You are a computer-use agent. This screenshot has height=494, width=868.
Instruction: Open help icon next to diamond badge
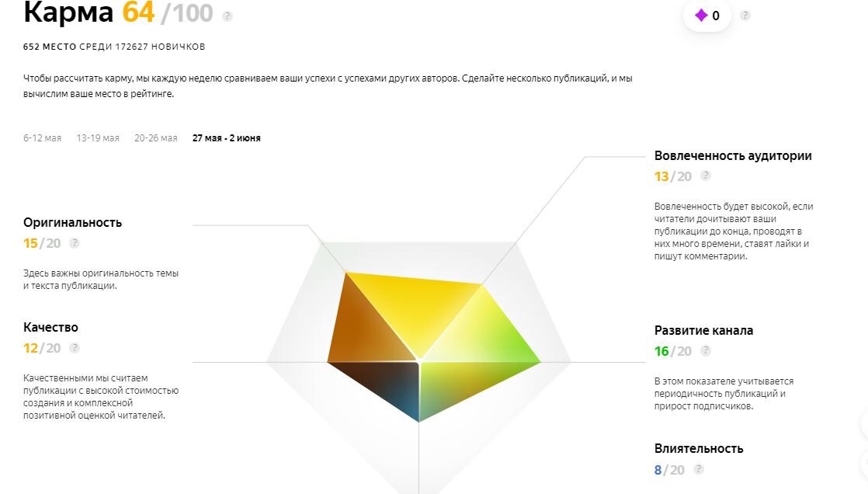(745, 16)
